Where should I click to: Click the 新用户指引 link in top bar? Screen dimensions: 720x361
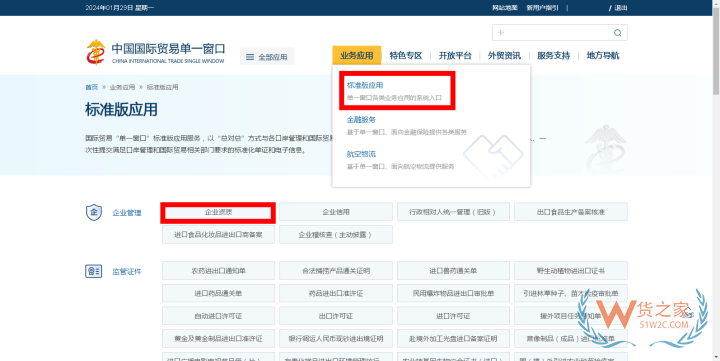542,8
